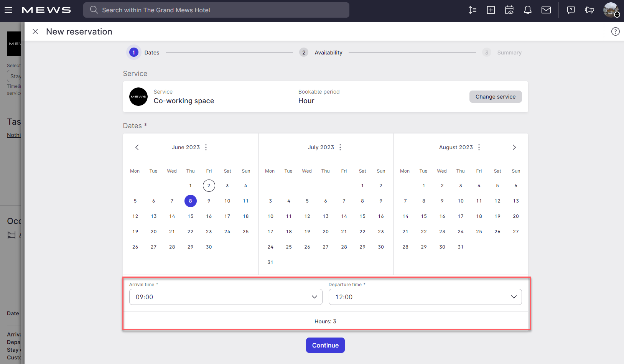This screenshot has width=624, height=364.
Task: Open the main navigation hamburger menu
Action: point(8,10)
